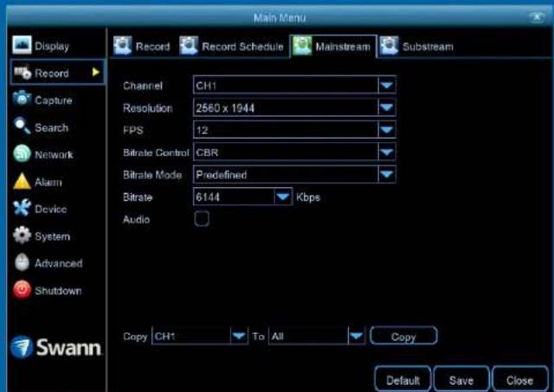Expand the Bitrate Mode dropdown arrow
The height and width of the screenshot is (392, 554).
pyautogui.click(x=387, y=174)
